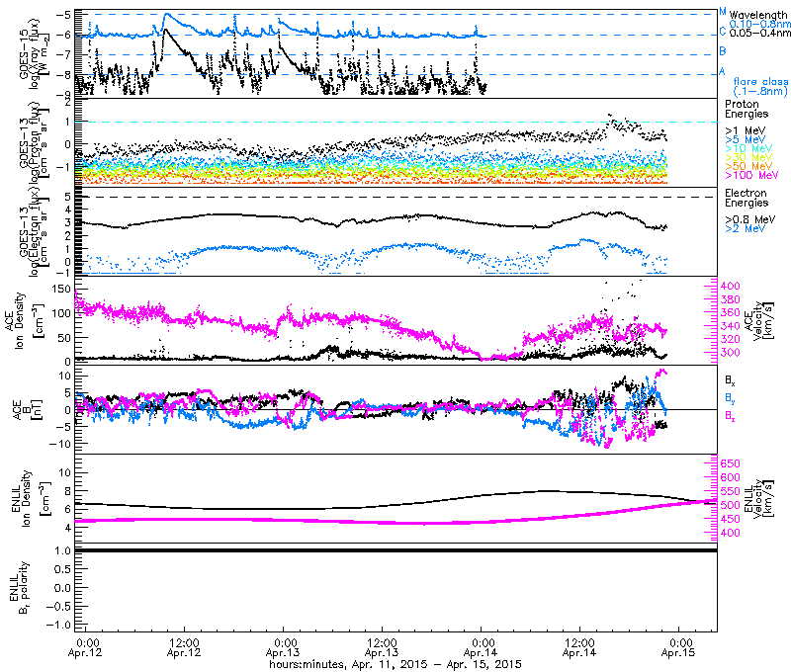Click the '650' ENLIL velocity tick value
This screenshot has width=791, height=672.
point(730,463)
